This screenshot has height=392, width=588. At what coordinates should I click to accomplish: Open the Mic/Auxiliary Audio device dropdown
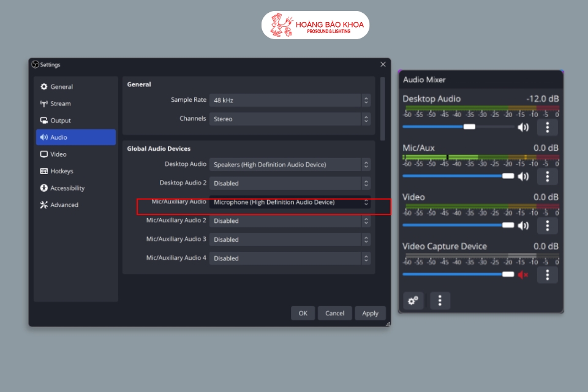coord(290,202)
